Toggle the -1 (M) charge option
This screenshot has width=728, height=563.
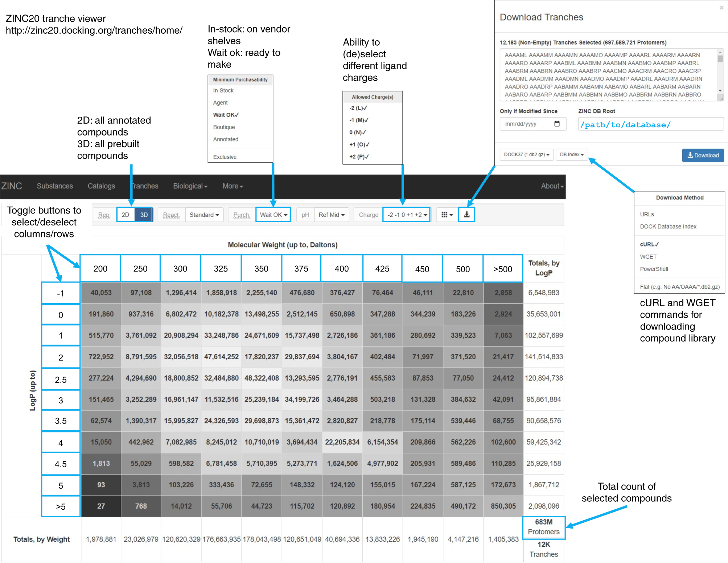359,120
